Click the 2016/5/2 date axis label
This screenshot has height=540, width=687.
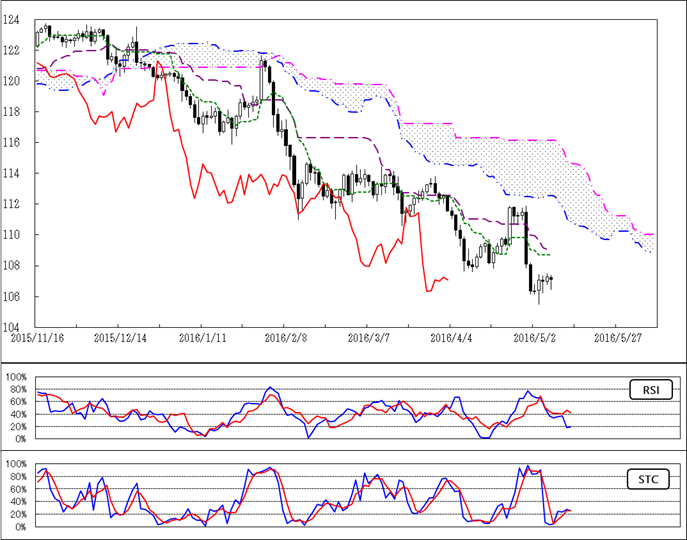pos(534,339)
